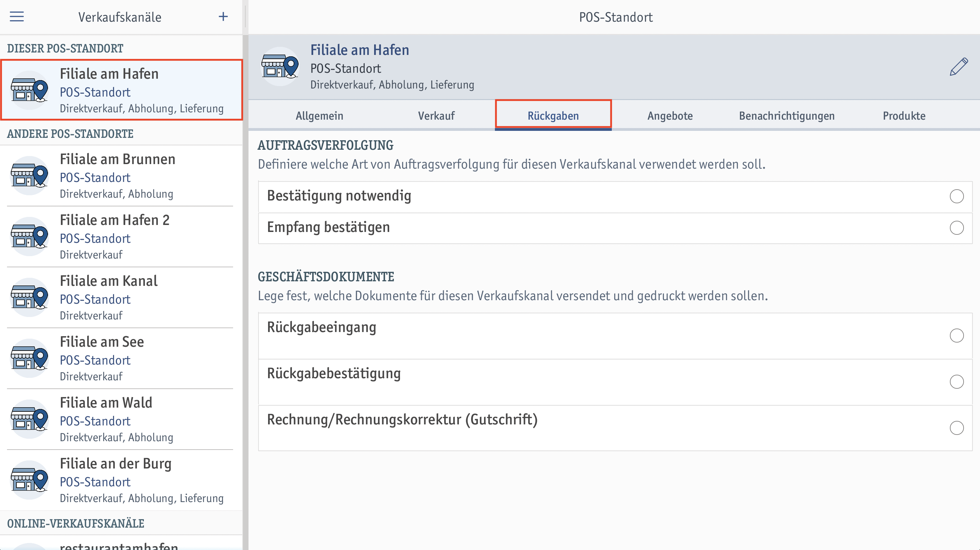Open Filiale am Wald in sidebar
This screenshot has width=980, height=550.
point(121,419)
